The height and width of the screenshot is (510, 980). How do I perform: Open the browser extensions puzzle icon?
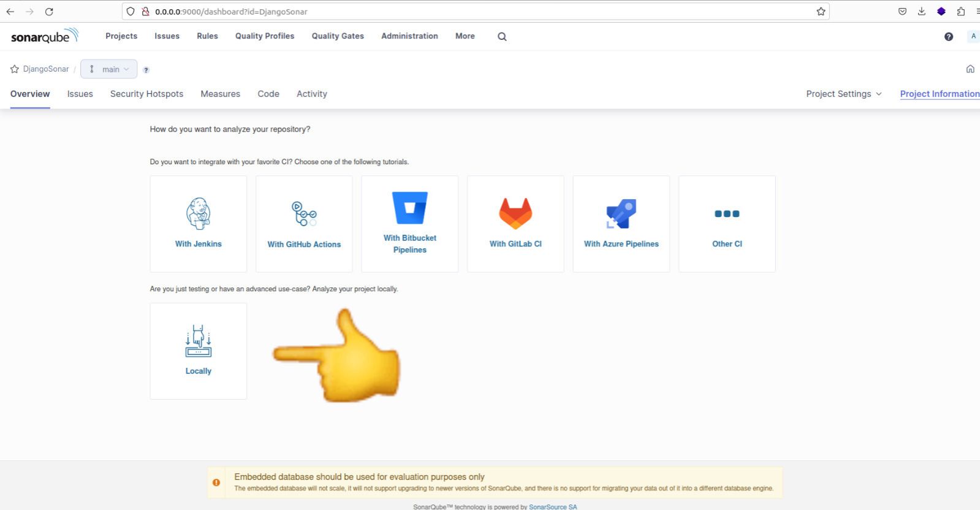coord(960,12)
